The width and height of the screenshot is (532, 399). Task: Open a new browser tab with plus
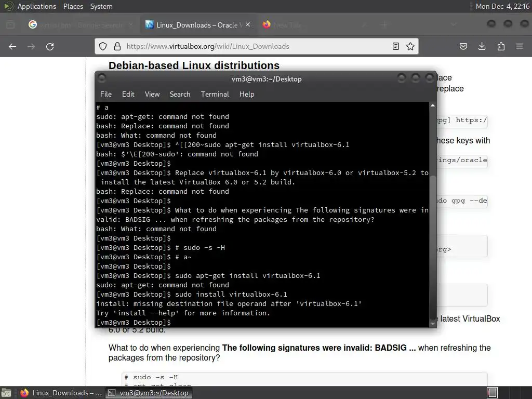click(384, 25)
